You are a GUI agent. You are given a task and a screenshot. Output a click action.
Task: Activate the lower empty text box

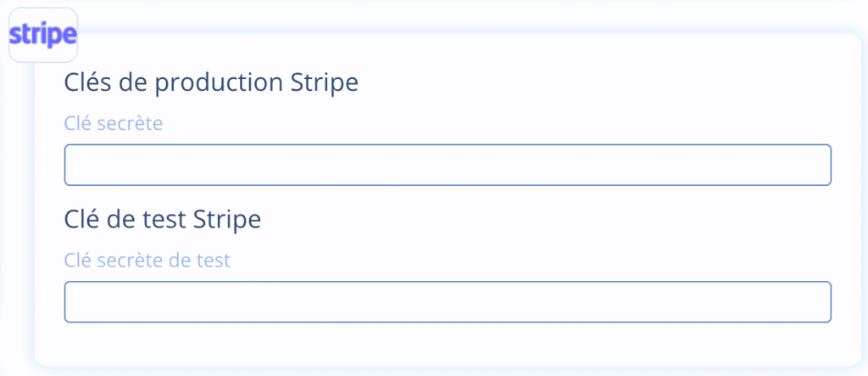pyautogui.click(x=448, y=301)
